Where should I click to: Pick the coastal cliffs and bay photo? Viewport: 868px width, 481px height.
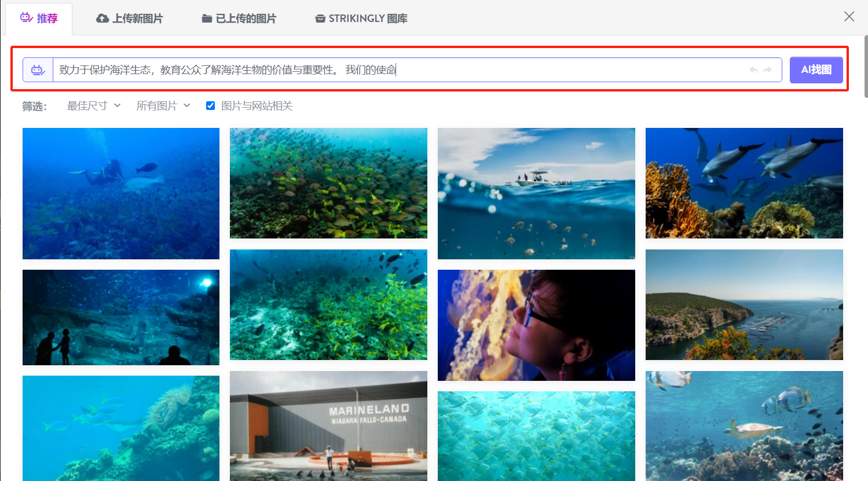744,304
